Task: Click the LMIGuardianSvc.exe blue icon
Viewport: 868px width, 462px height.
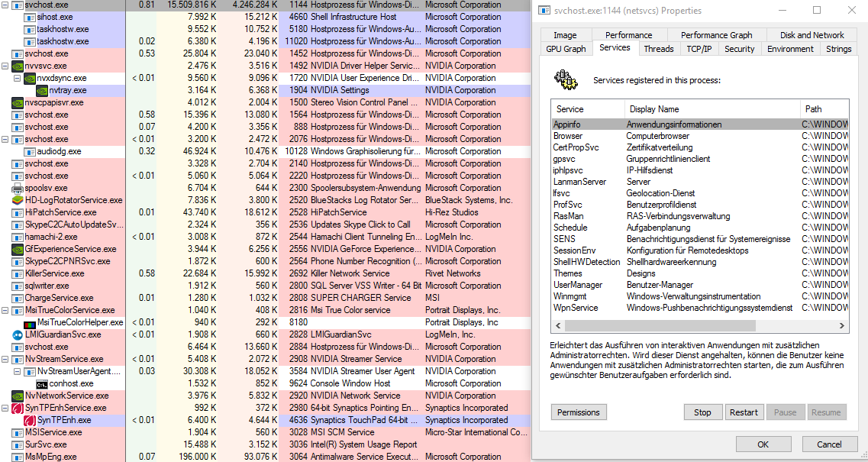Action: 17,334
